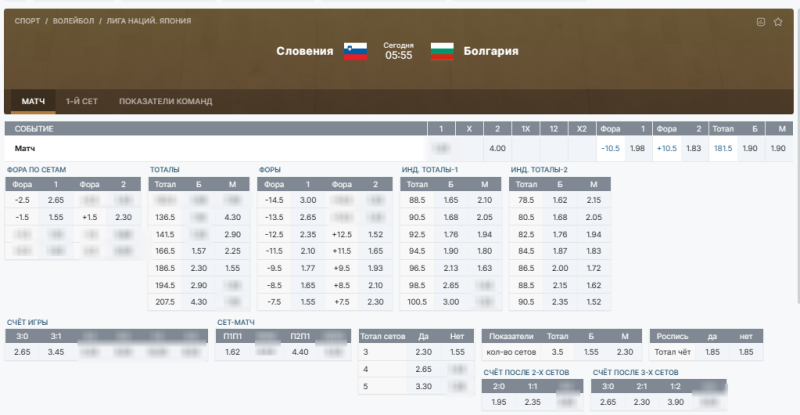Screen dimensions: 800x415
Task: Switch to the 1-й сет tab
Action: click(81, 102)
